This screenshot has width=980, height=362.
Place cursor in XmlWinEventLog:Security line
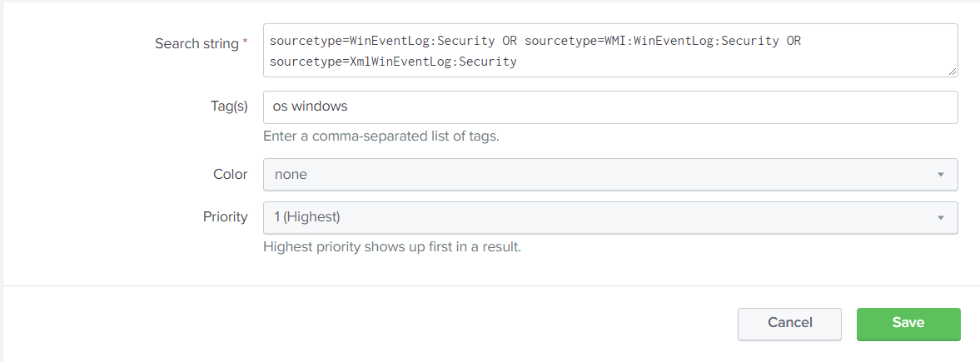393,62
